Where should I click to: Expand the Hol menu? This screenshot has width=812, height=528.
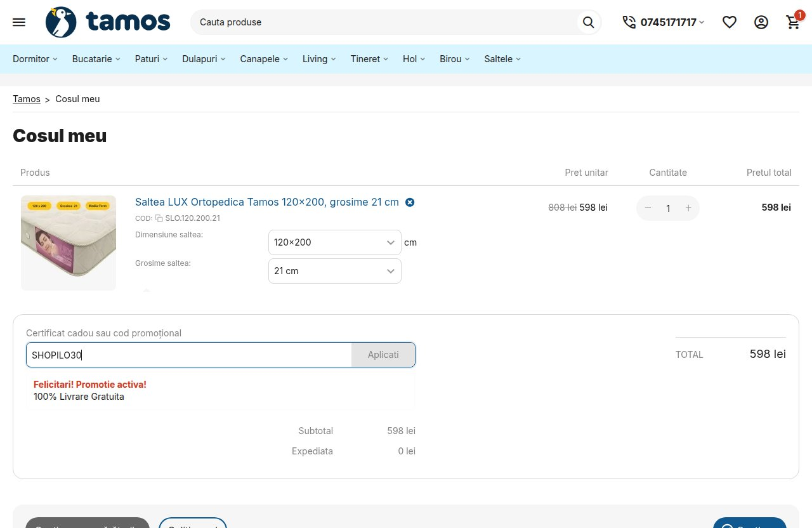point(414,59)
